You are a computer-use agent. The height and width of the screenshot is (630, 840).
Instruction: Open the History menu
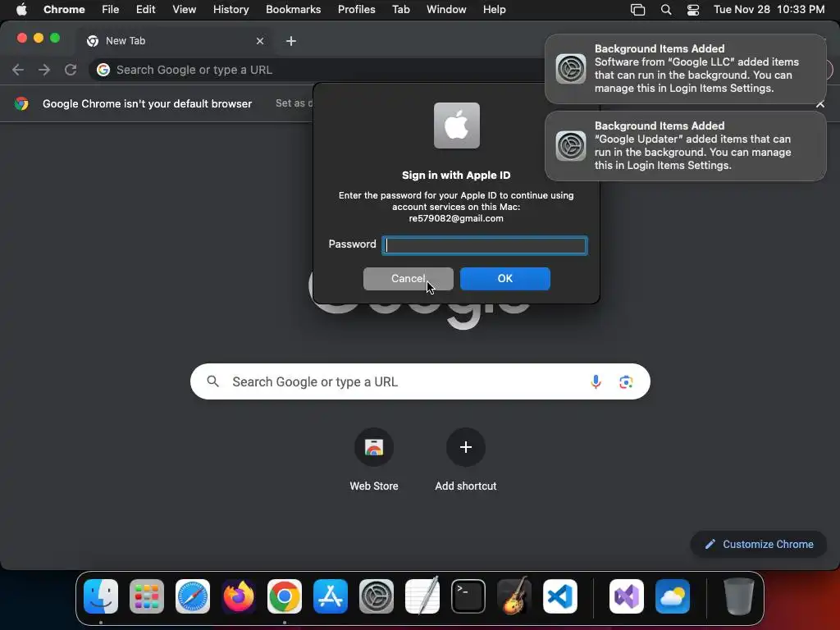click(231, 9)
